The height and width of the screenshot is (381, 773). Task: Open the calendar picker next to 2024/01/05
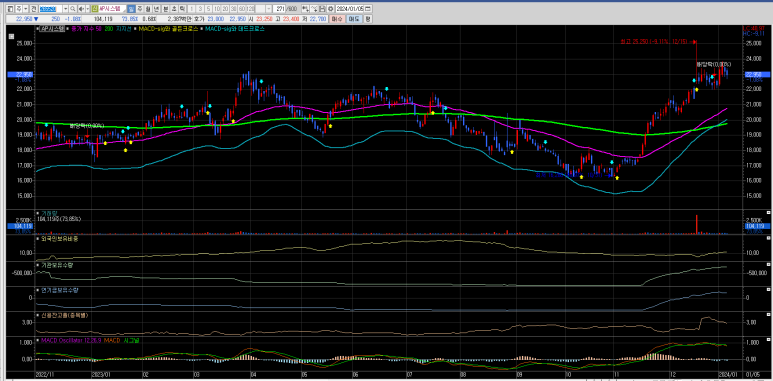pos(368,9)
